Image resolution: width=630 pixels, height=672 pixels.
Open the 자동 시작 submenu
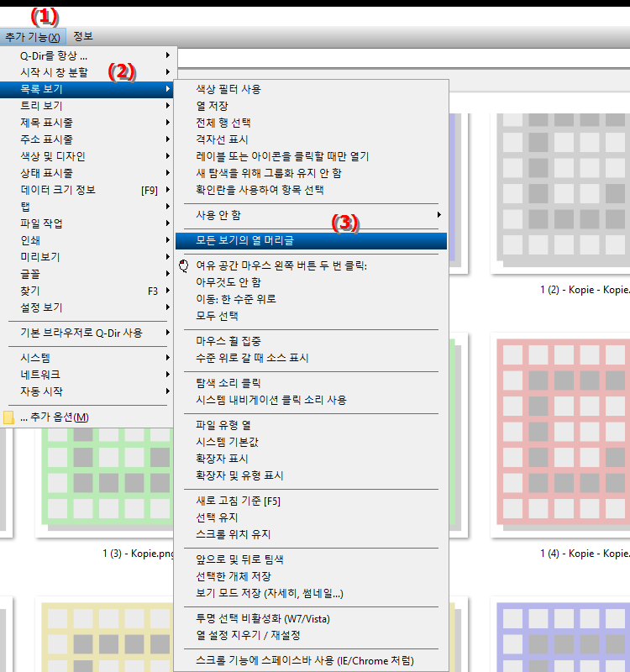tap(88, 391)
